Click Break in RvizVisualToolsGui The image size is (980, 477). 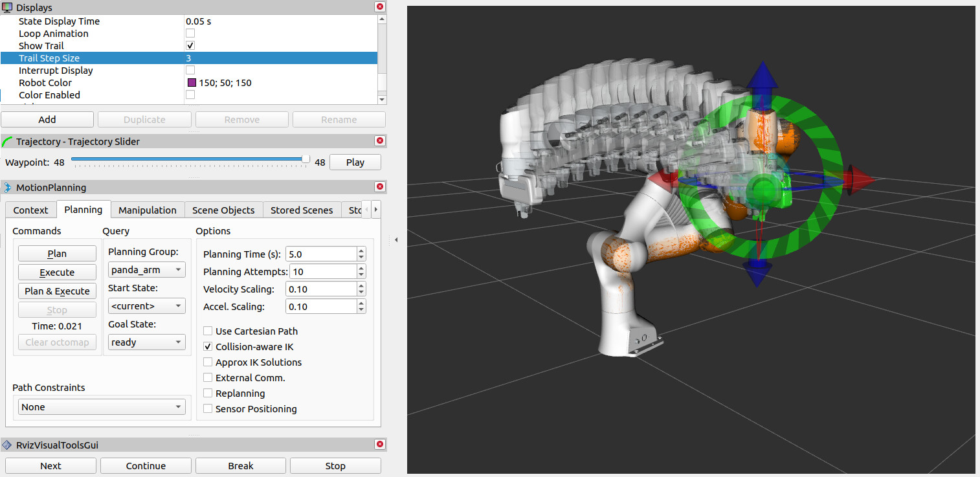pos(240,465)
